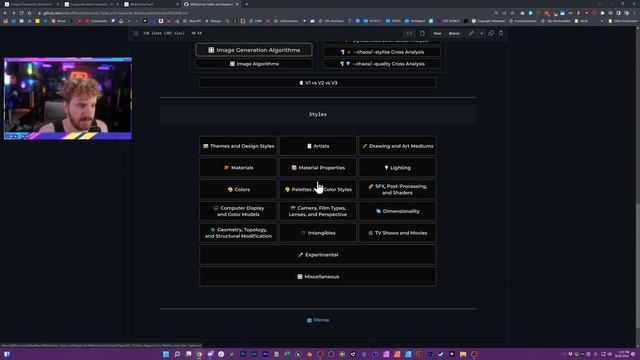
Task: Click the Raw file view button
Action: tap(438, 33)
